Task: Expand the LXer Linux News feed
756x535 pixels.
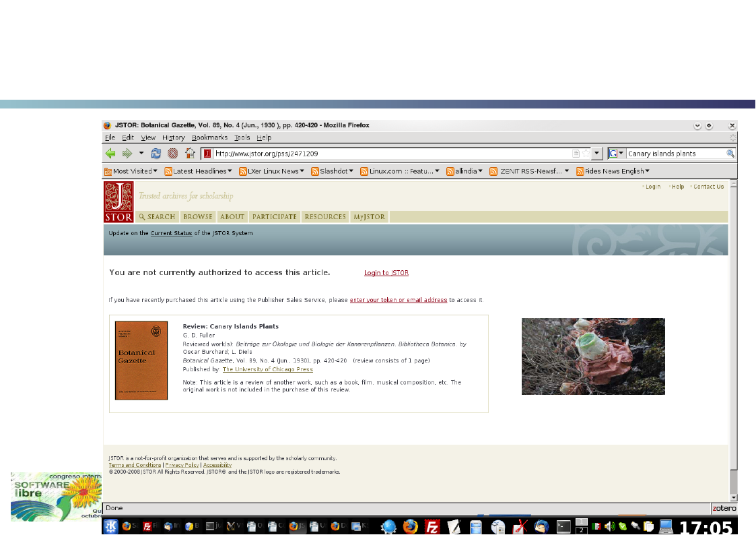Action: (x=271, y=171)
